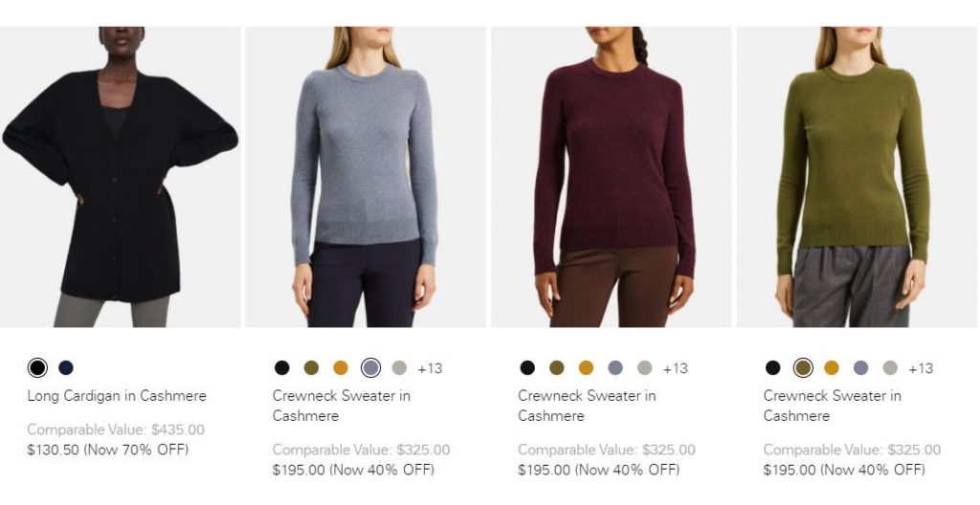
Task: Open Long Cardigan in Cashmere product link
Action: point(117,396)
